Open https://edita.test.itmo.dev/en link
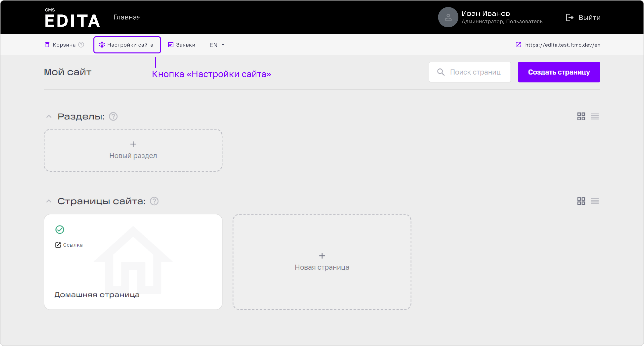644x346 pixels. pos(563,45)
